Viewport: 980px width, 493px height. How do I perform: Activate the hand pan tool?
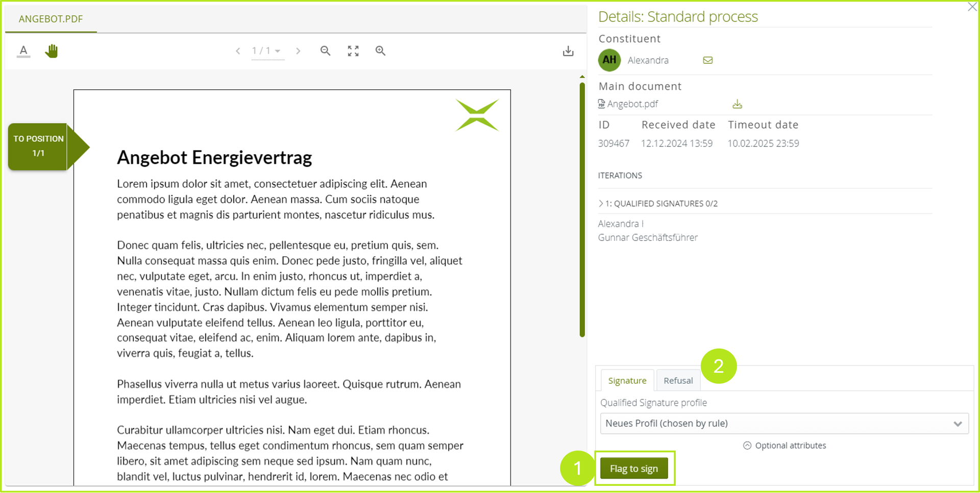point(51,51)
